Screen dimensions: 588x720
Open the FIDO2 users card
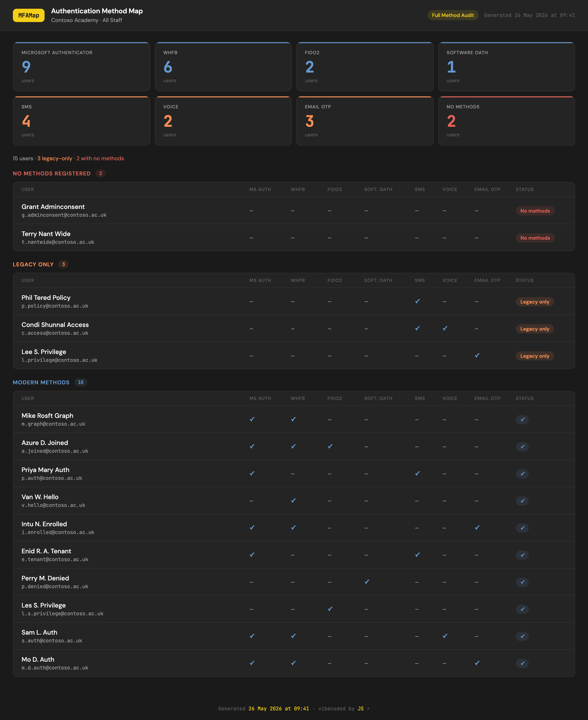[365, 67]
